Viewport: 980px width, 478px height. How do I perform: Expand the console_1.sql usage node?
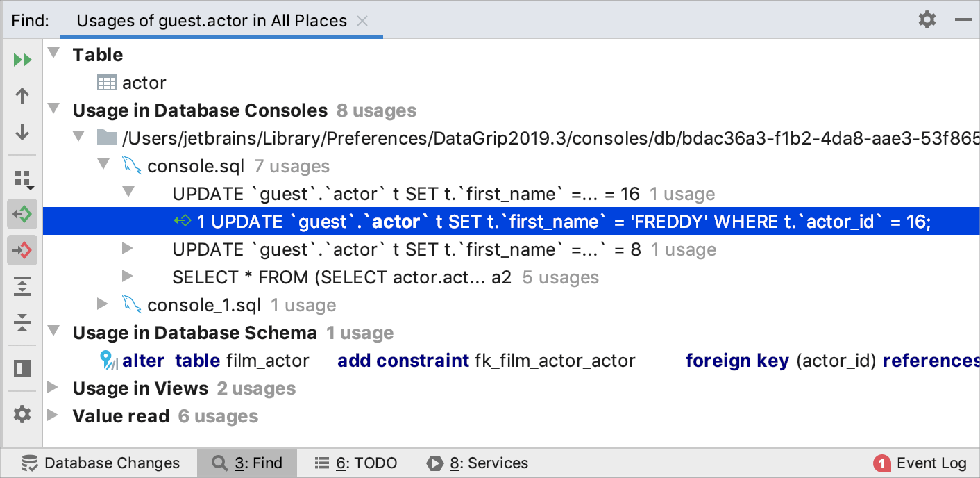click(103, 304)
